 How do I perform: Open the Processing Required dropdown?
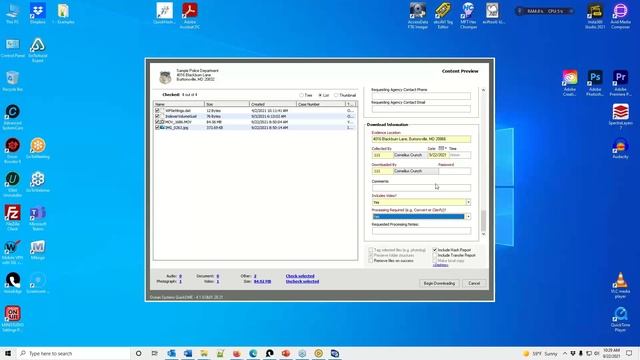pyautogui.click(x=468, y=216)
